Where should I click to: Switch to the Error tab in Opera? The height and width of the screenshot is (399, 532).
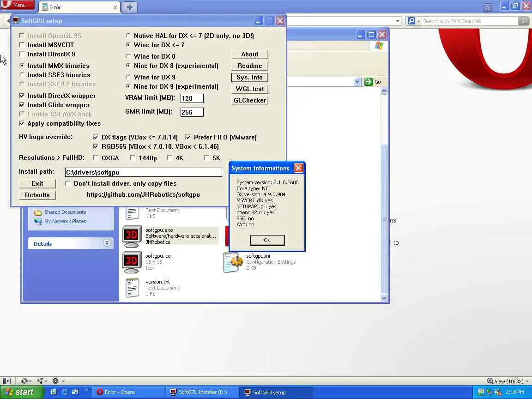(x=79, y=7)
